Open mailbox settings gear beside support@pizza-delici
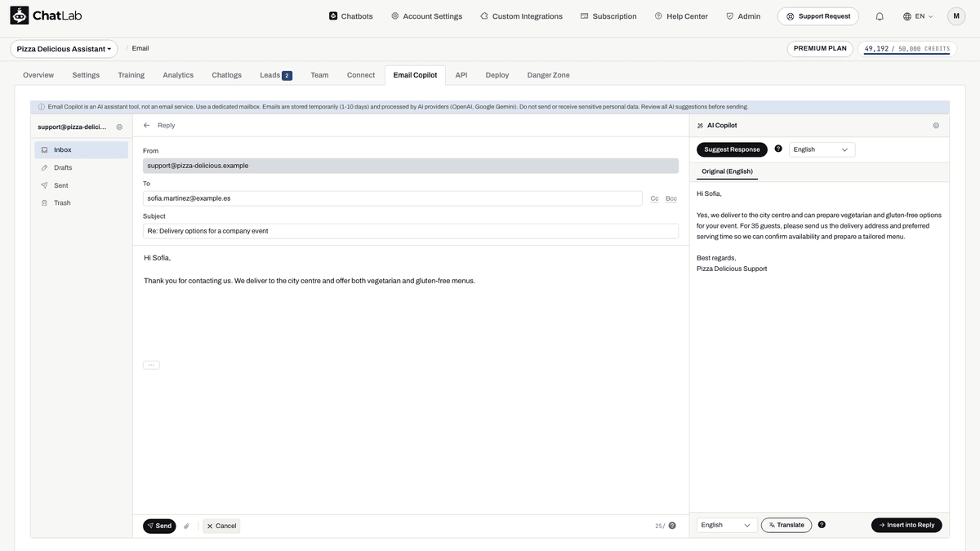980x551 pixels. click(x=119, y=127)
